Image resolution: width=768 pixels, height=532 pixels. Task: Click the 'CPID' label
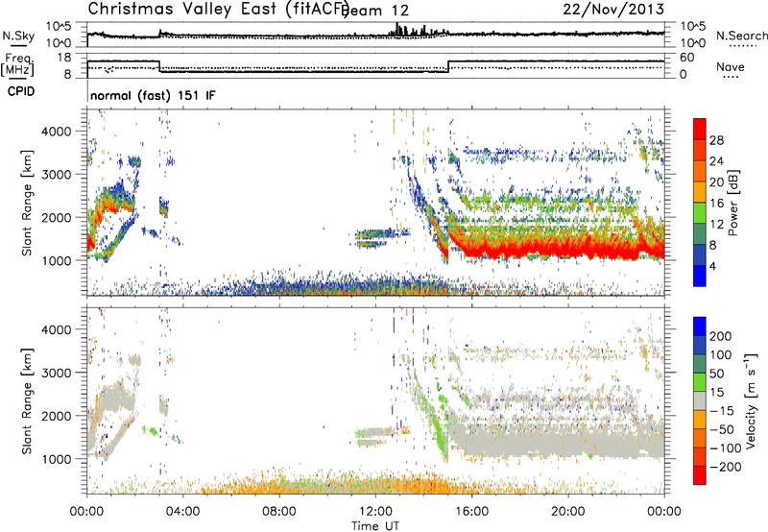[21, 91]
